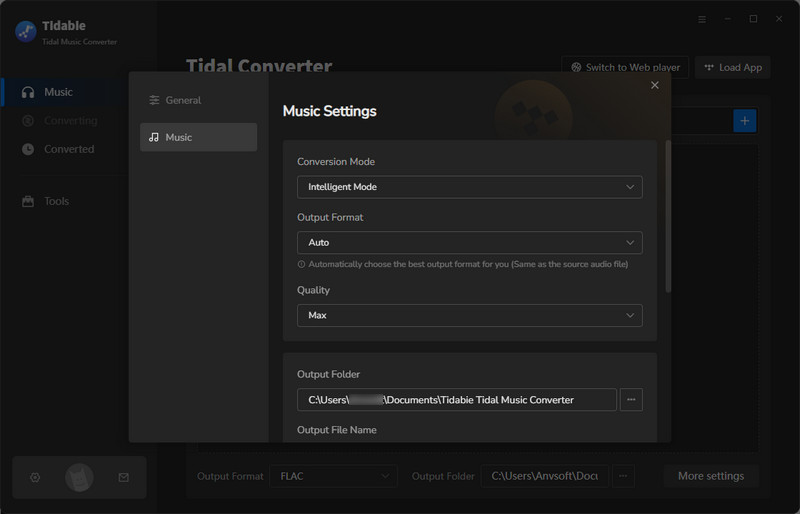This screenshot has height=514, width=800.
Task: Click the music note icon in settings tab
Action: coord(154,137)
